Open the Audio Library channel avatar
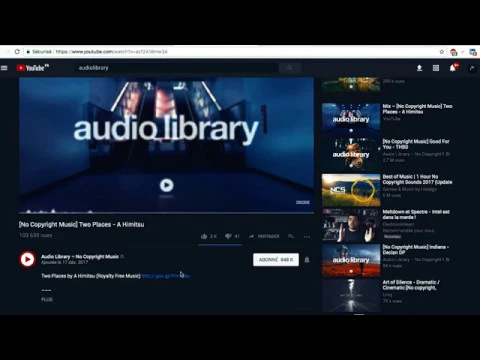Viewport: 480px width, 360px height. pyautogui.click(x=27, y=259)
